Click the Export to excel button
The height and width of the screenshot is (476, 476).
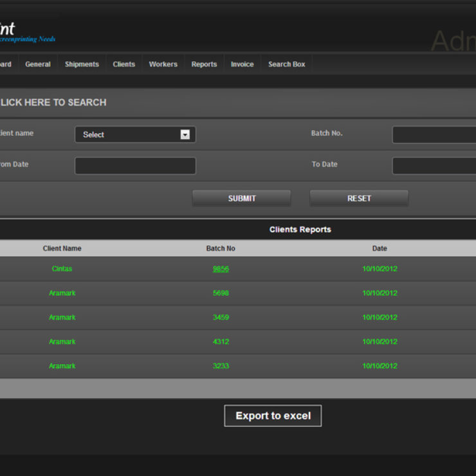click(x=273, y=416)
